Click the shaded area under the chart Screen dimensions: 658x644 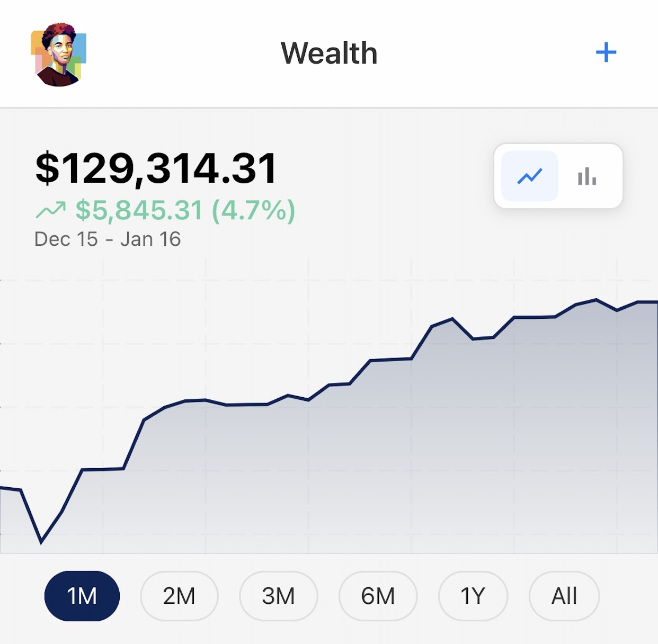(371, 477)
